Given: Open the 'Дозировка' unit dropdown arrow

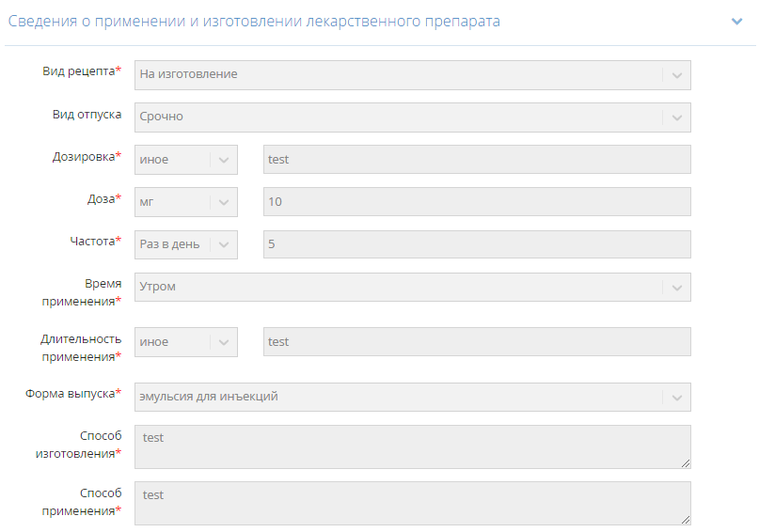Looking at the screenshot, I should click(x=224, y=160).
